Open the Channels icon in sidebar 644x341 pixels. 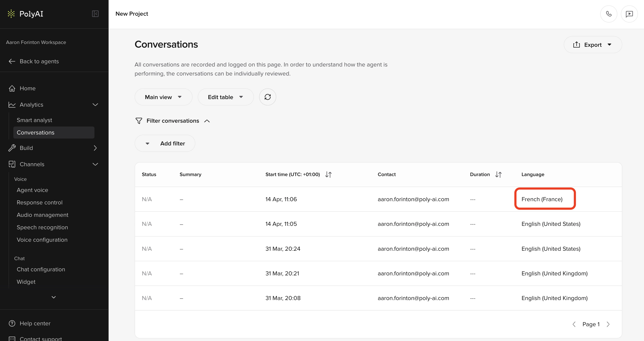pos(12,164)
